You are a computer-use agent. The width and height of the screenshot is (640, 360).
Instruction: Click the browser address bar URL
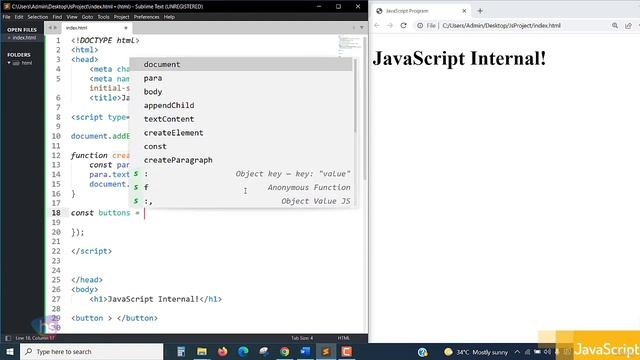pos(501,25)
